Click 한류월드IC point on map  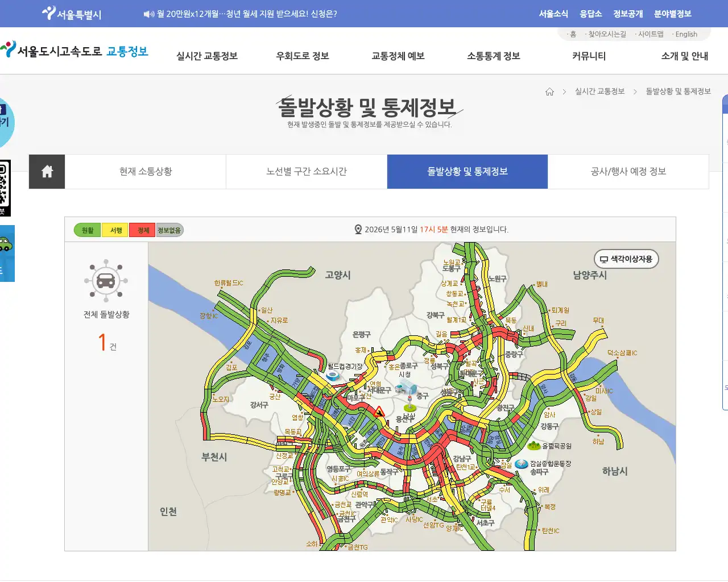[x=229, y=283]
